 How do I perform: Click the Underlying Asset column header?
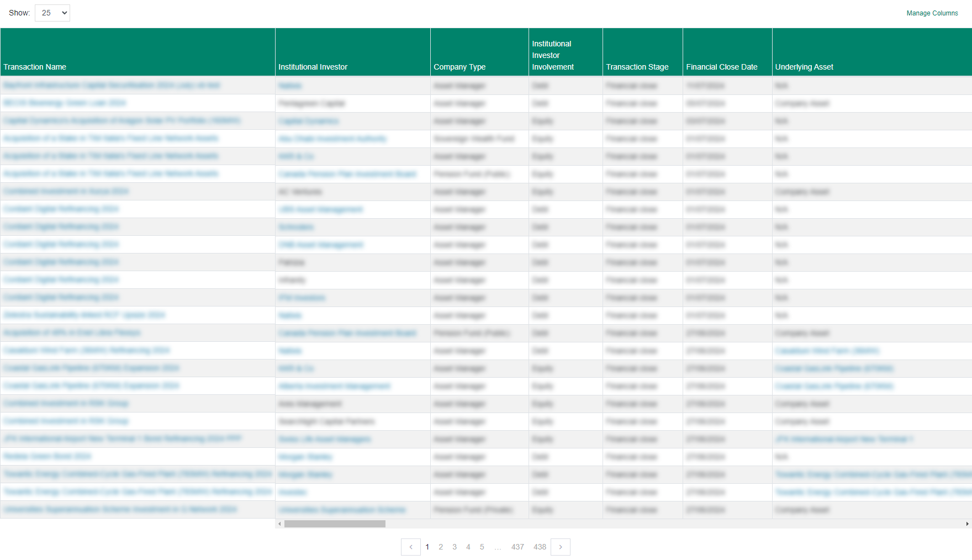[x=804, y=67]
